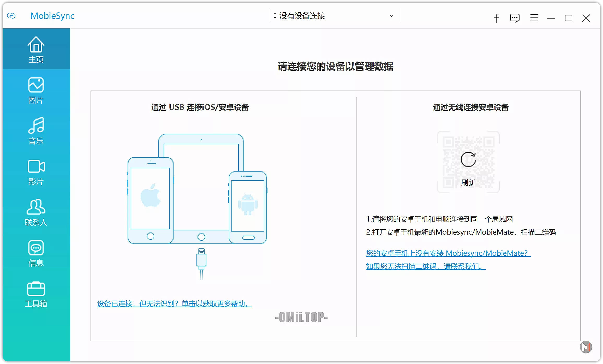
Task: Refresh the QR code
Action: pos(468,162)
